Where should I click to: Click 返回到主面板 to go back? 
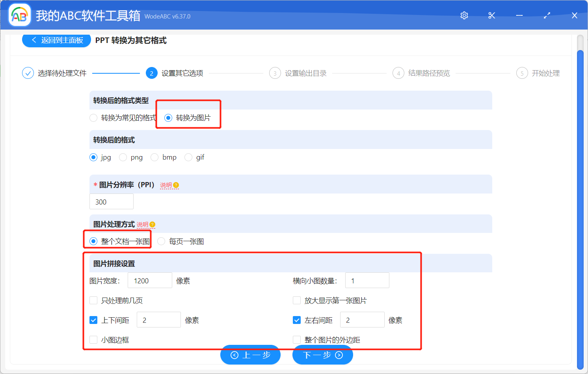[56, 40]
